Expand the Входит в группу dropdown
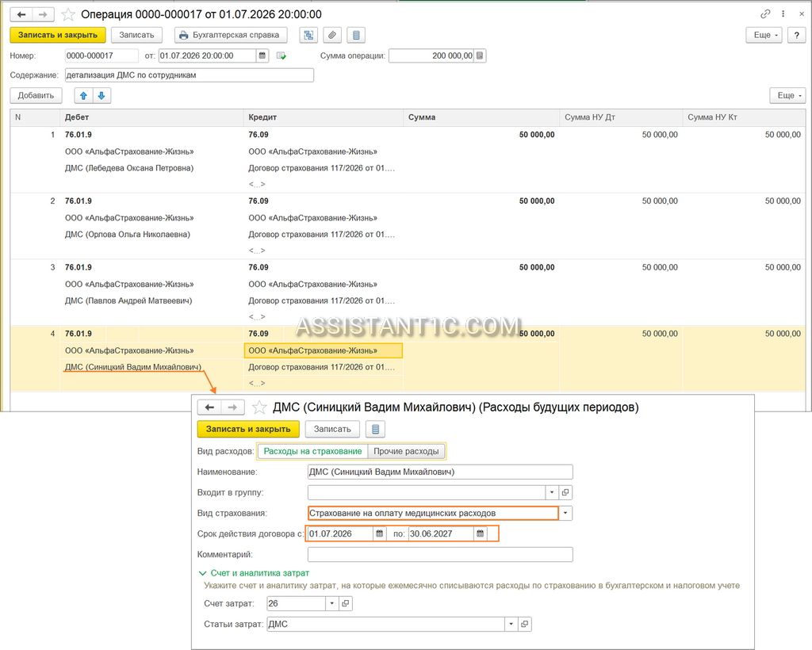The width and height of the screenshot is (812, 650). (x=552, y=493)
